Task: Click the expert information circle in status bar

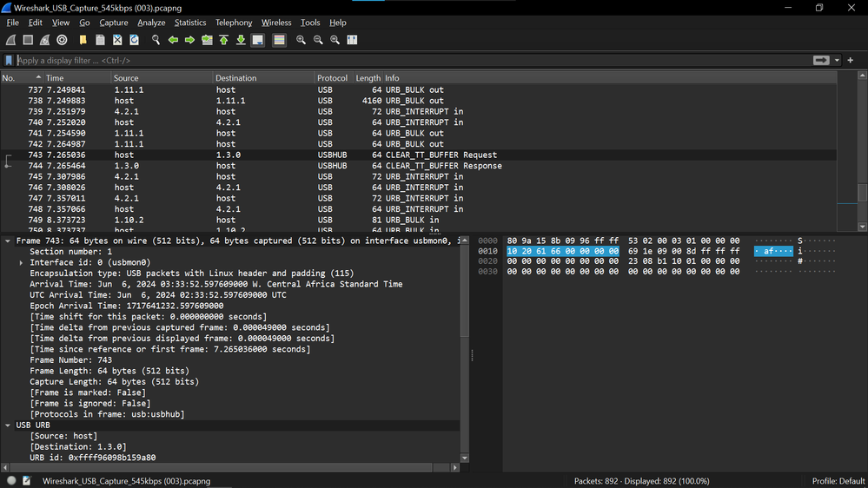Action: (11, 481)
